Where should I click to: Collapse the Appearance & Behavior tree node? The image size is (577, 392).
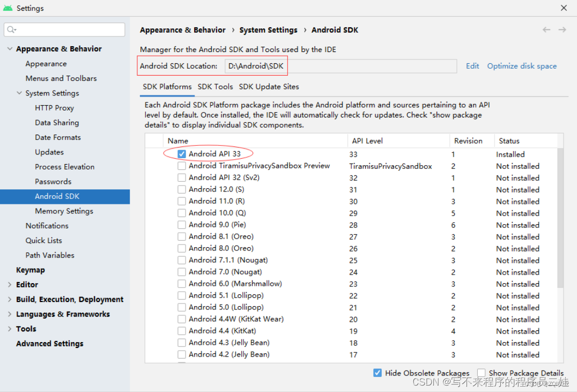tap(10, 49)
